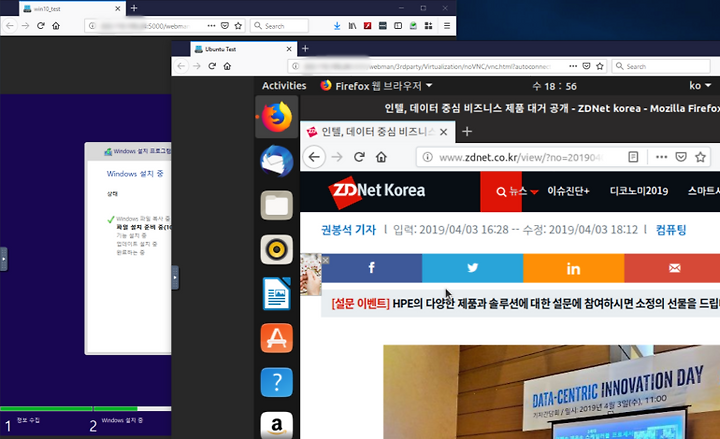Bookmark the Ubuntu Test noVNC page

pos(600,66)
